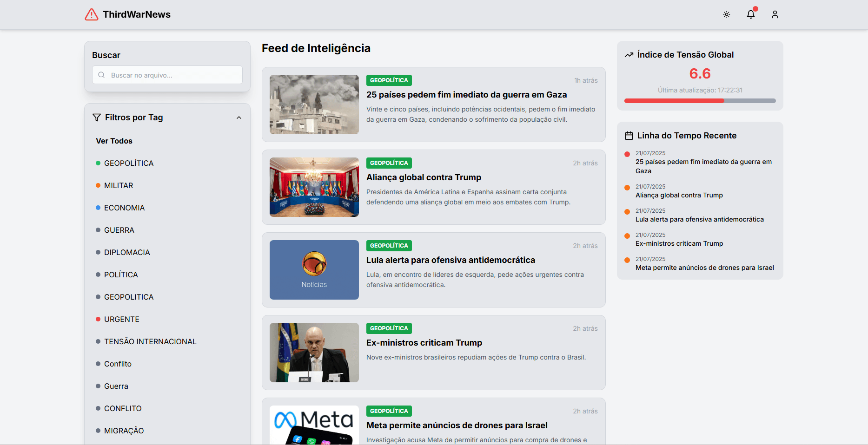Click GEOPOLÍTICA badge on Ex-ministros article
The width and height of the screenshot is (868, 445).
pos(389,328)
